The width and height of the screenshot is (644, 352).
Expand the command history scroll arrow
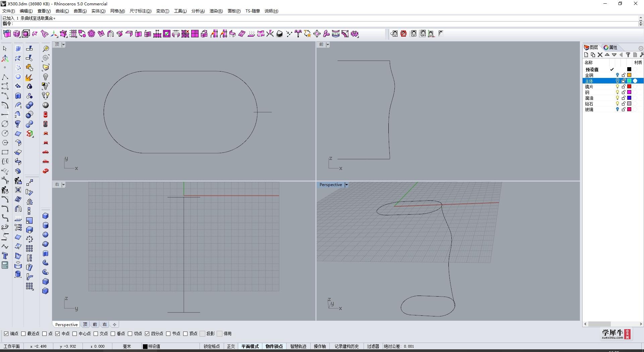(x=641, y=18)
